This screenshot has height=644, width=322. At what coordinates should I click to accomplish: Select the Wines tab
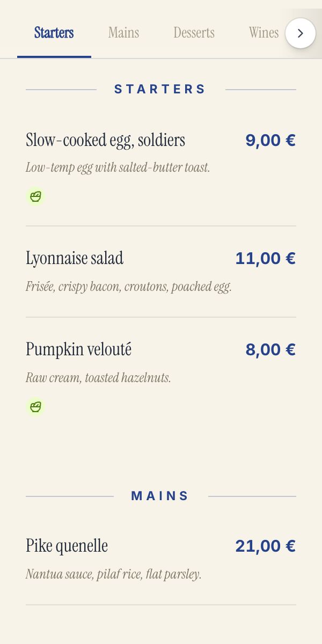(264, 33)
